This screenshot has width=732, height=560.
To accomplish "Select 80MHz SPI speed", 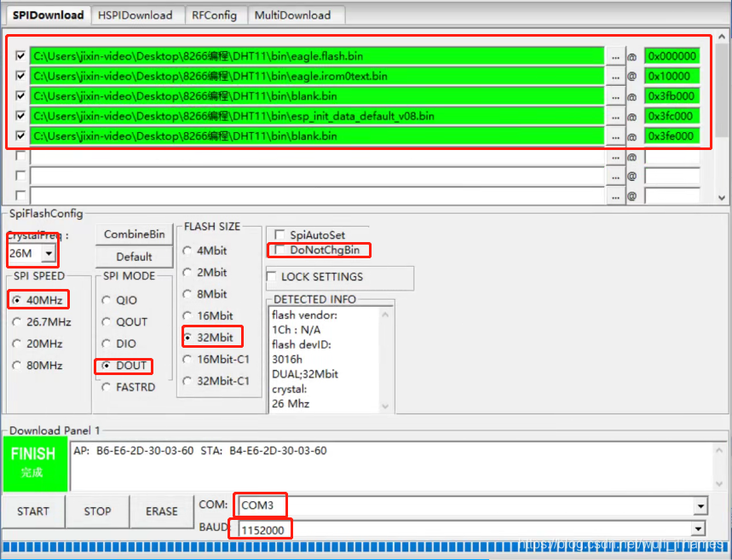I will point(38,366).
